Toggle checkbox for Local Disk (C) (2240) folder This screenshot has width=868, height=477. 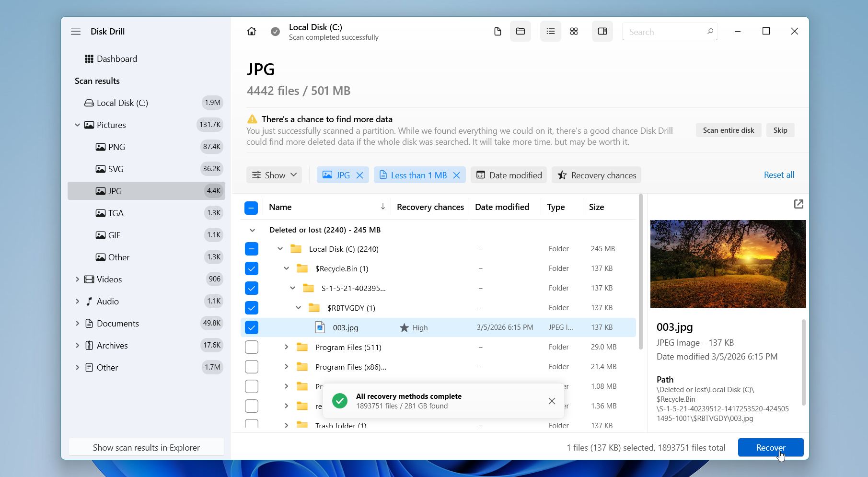pos(252,249)
